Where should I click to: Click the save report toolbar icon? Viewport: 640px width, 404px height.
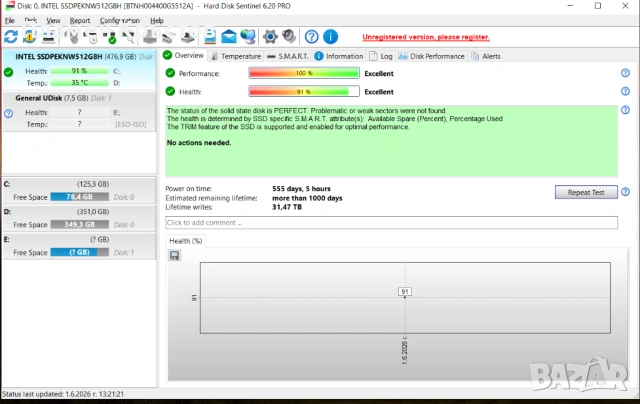point(210,37)
